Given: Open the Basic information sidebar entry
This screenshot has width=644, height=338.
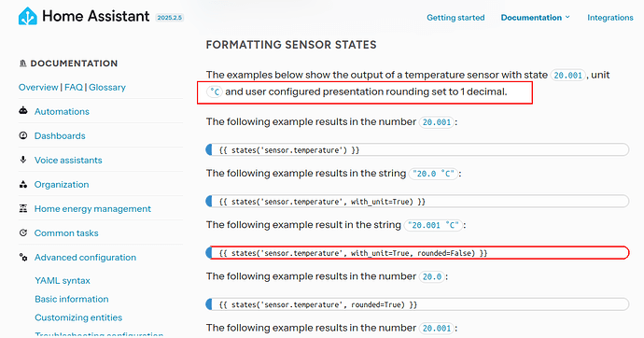Looking at the screenshot, I should point(72,299).
